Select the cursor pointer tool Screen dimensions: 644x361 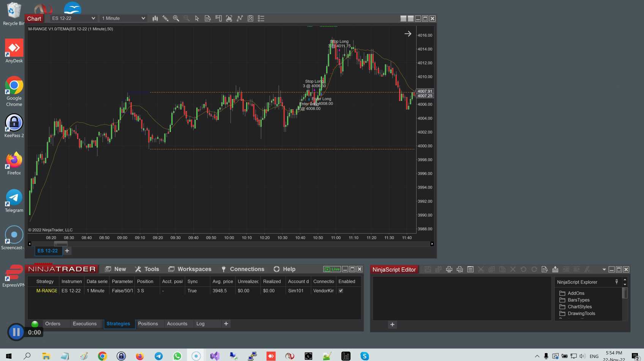point(197,18)
